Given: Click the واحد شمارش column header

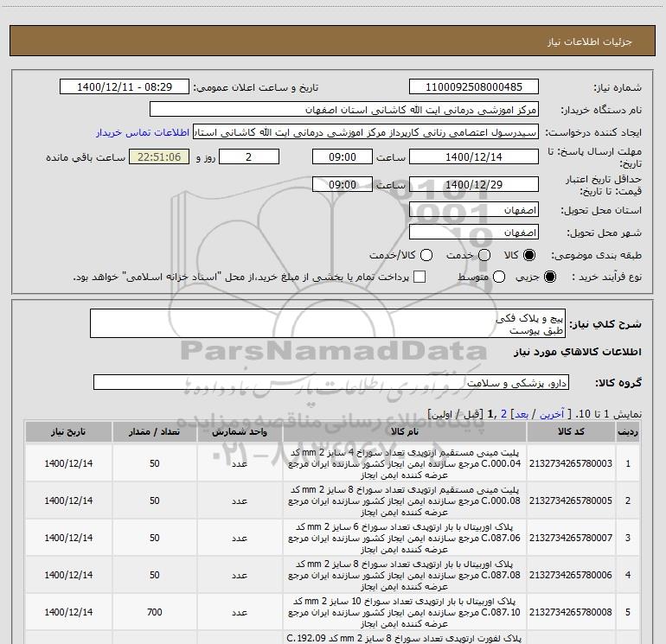Looking at the screenshot, I should [240, 431].
